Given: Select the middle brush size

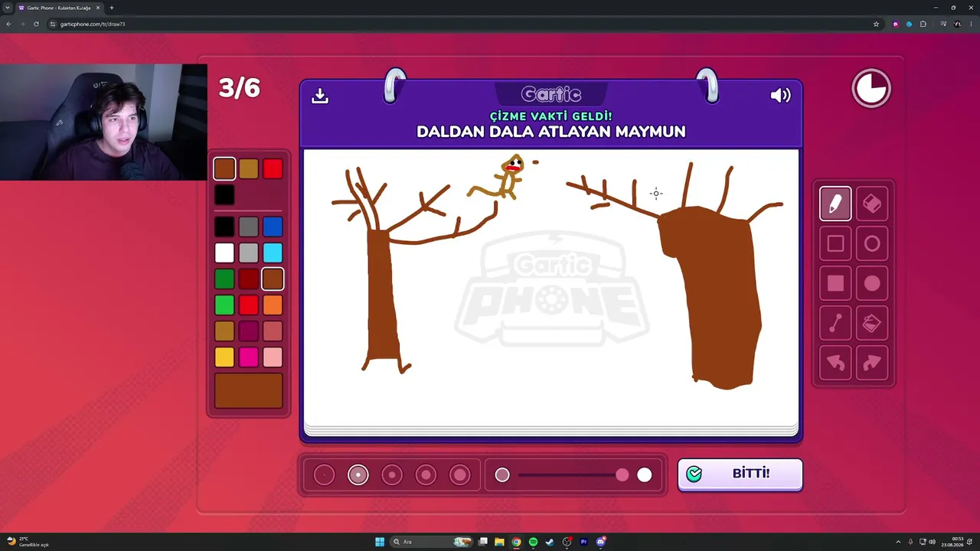Looking at the screenshot, I should [392, 475].
